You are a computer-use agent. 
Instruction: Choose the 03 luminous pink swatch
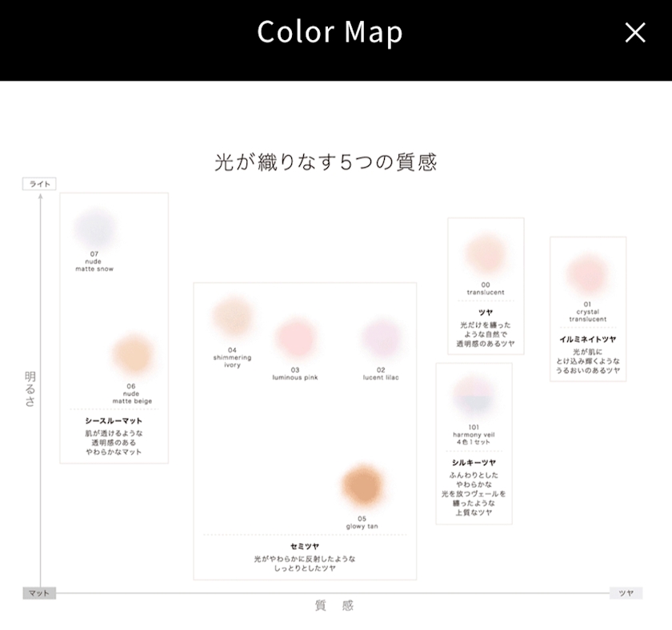[296, 338]
